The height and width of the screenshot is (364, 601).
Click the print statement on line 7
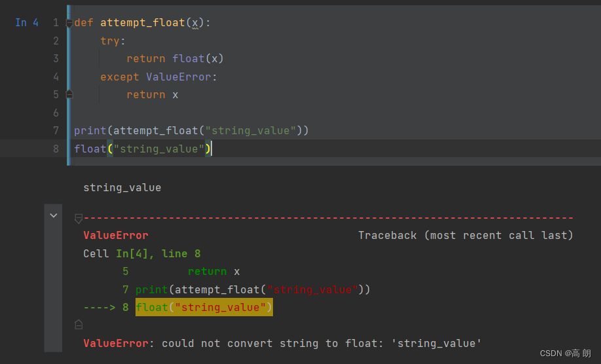click(x=191, y=131)
